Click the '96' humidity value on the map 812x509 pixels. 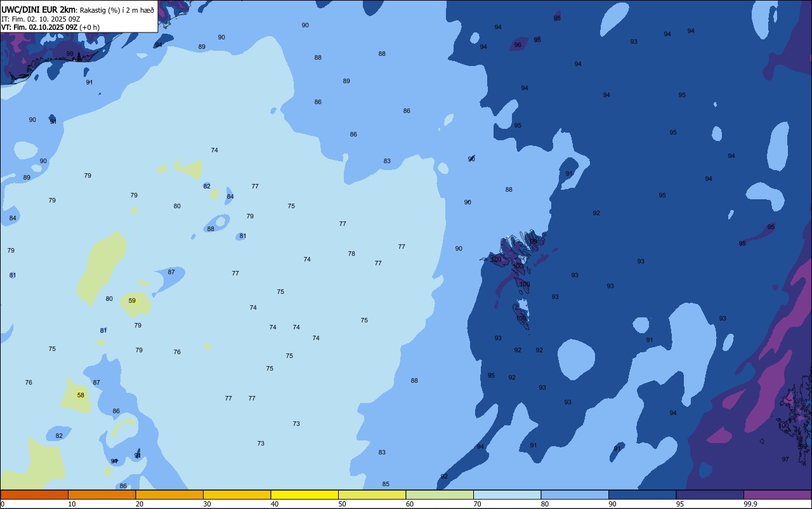click(x=518, y=45)
